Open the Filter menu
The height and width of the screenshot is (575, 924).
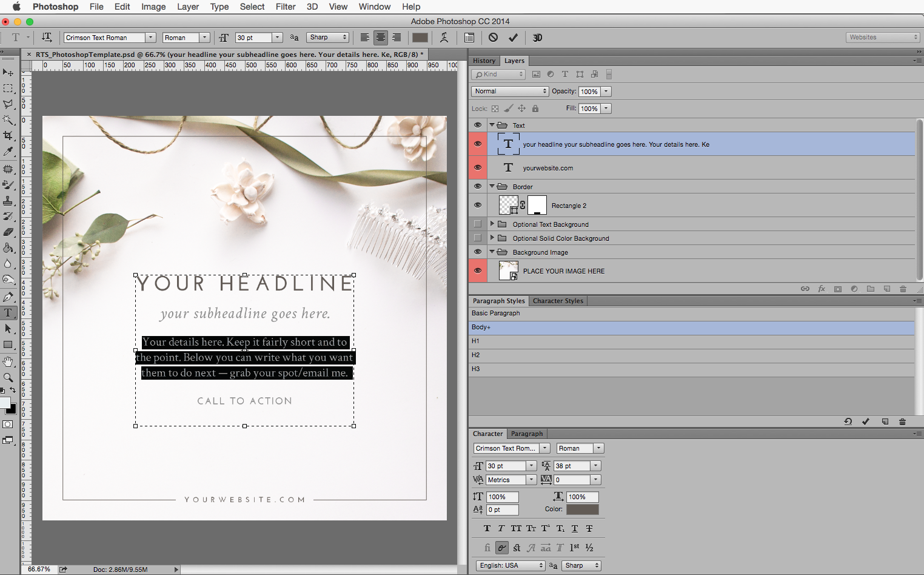coord(286,7)
